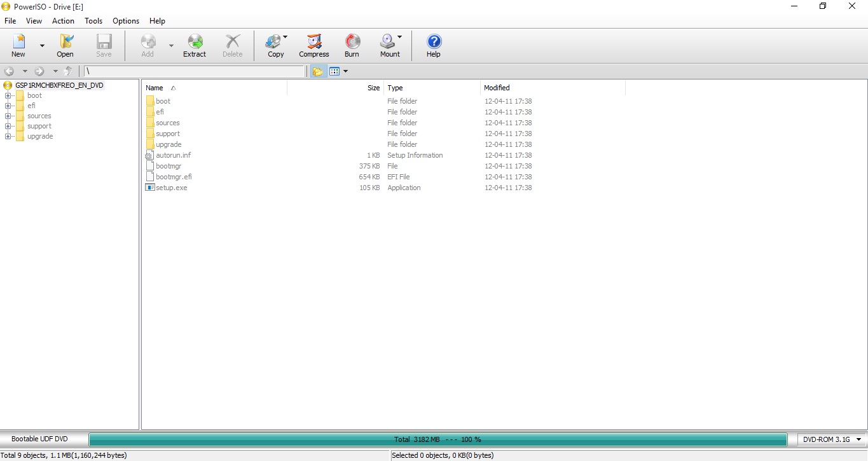
Task: Open the dropdown arrow beside New
Action: pyautogui.click(x=42, y=46)
